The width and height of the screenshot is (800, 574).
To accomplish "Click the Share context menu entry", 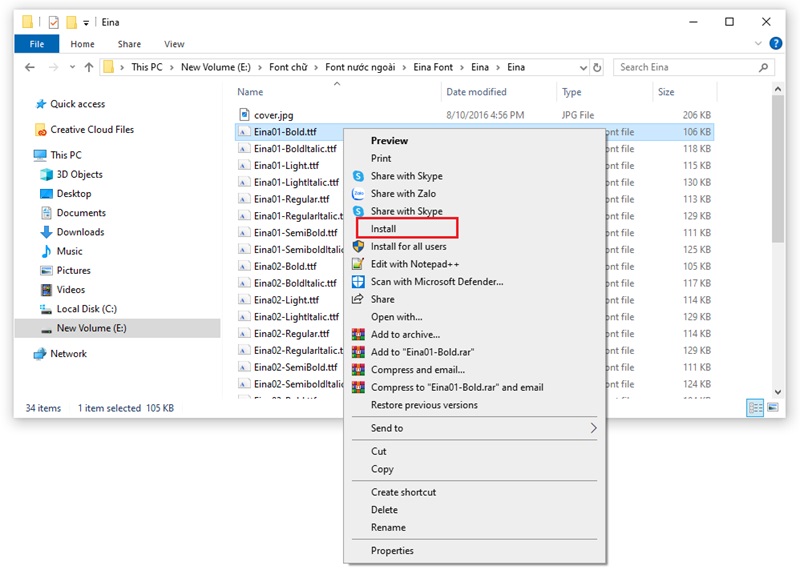I will pos(383,299).
